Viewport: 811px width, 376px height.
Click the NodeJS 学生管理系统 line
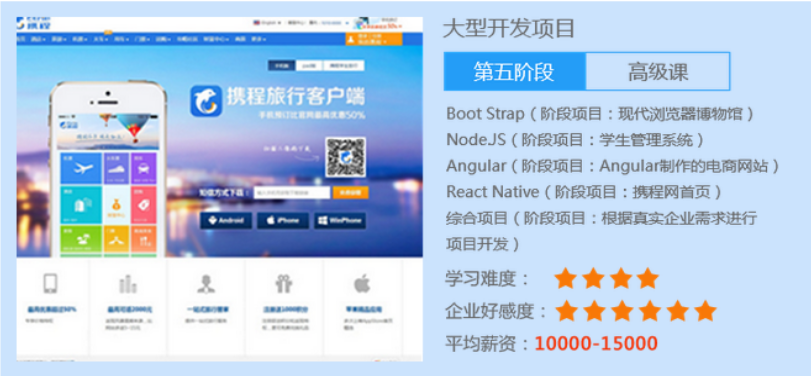click(576, 139)
